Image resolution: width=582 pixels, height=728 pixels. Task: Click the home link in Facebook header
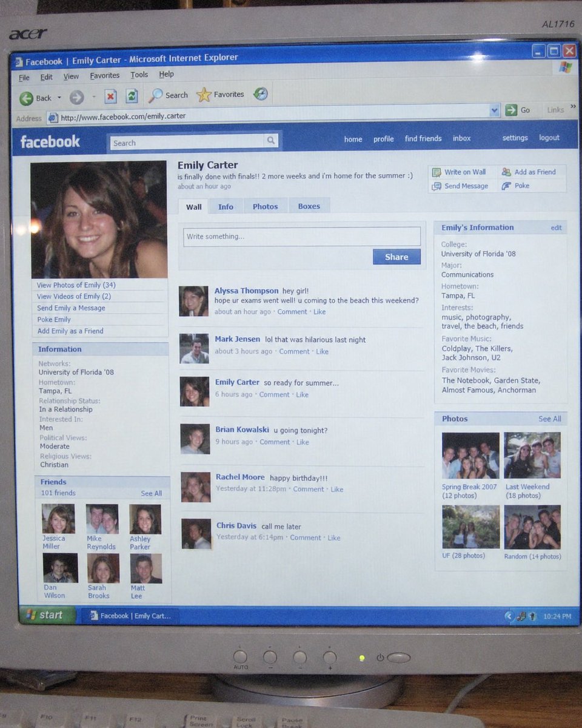(x=353, y=139)
